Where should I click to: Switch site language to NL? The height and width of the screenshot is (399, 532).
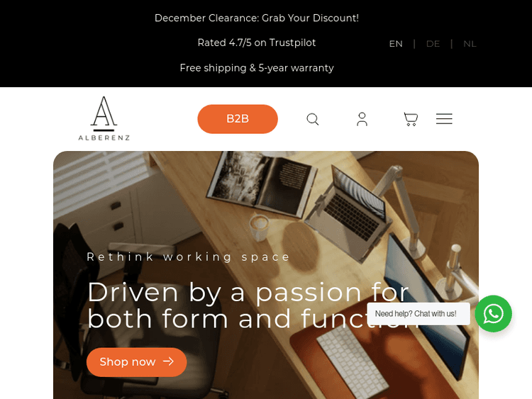pyautogui.click(x=470, y=44)
